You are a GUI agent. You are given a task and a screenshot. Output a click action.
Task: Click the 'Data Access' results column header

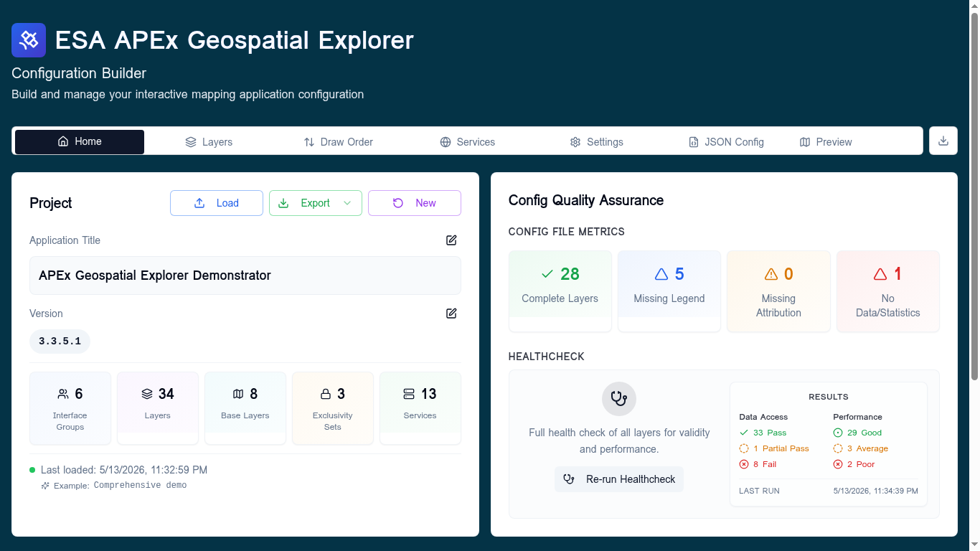pyautogui.click(x=763, y=417)
